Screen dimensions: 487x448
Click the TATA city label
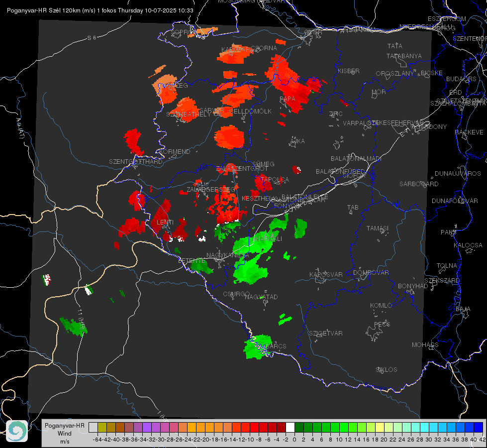pos(395,46)
